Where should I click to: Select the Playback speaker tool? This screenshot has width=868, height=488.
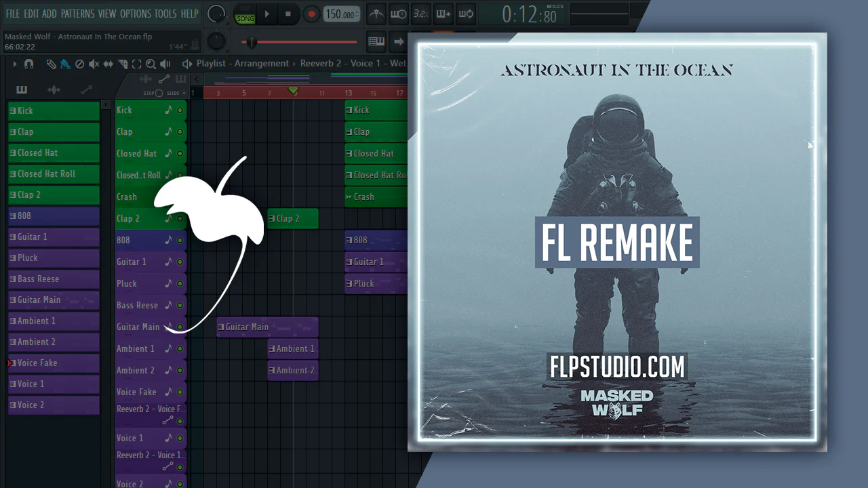(165, 64)
